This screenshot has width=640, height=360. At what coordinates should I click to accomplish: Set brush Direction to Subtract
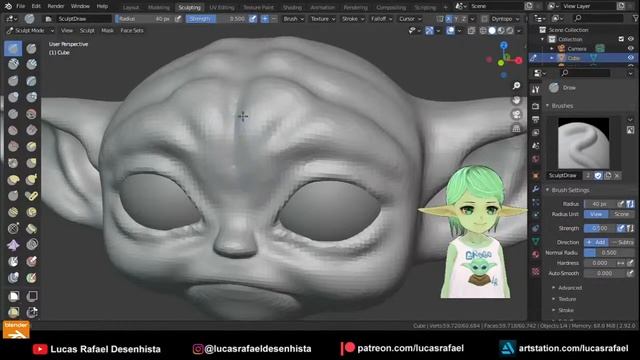pos(622,242)
